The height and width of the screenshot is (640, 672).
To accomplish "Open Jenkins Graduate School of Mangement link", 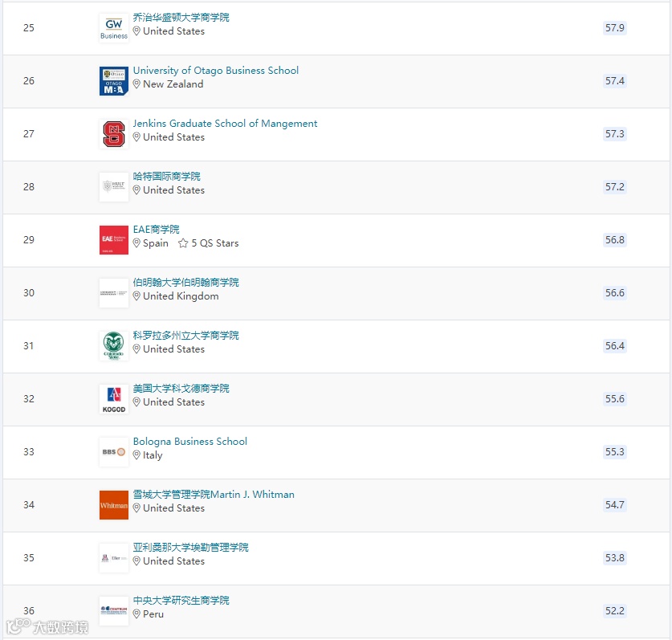I will pyautogui.click(x=225, y=124).
